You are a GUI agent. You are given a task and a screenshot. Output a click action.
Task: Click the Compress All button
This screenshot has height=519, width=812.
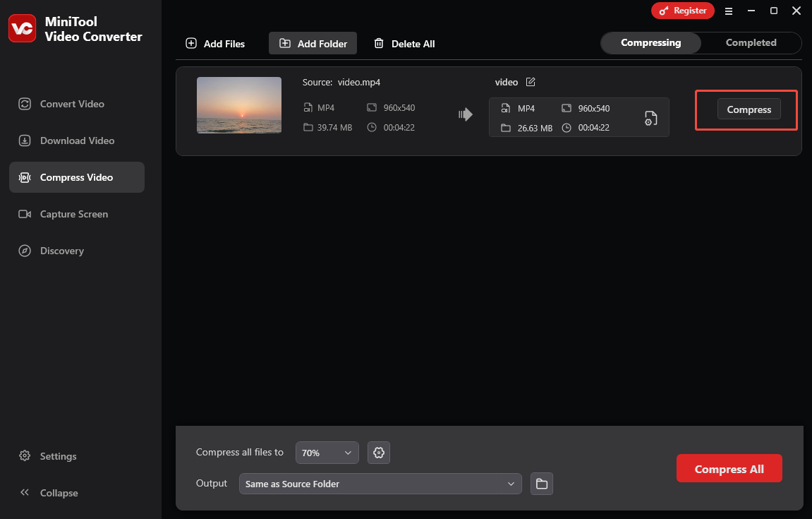729,469
